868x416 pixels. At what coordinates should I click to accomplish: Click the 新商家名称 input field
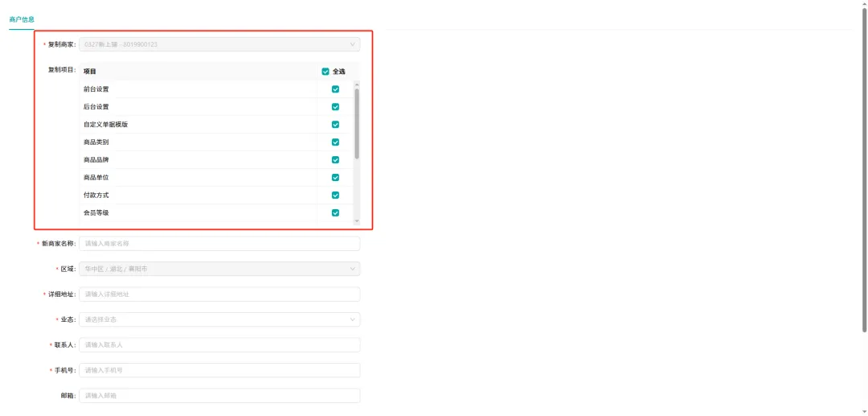219,243
